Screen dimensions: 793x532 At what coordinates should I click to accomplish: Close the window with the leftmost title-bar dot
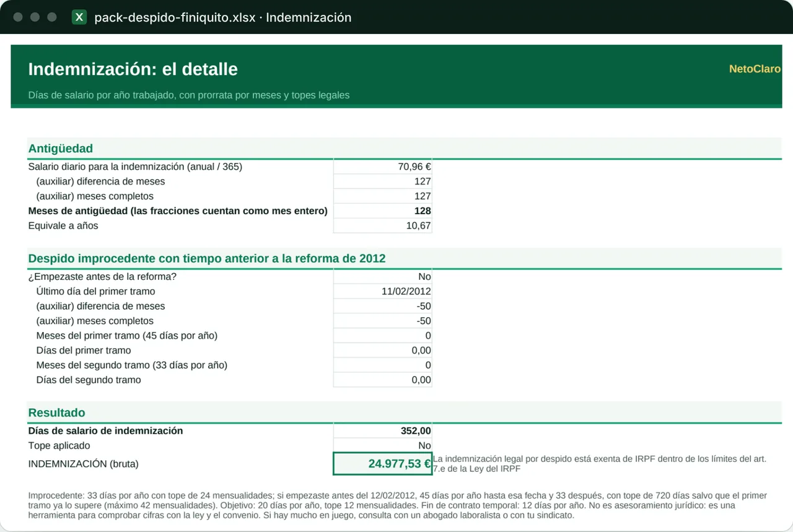click(x=18, y=17)
